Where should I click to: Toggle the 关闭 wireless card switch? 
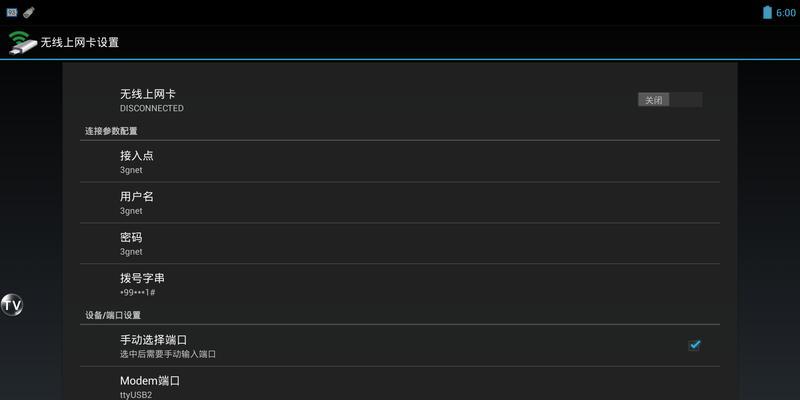pos(669,100)
